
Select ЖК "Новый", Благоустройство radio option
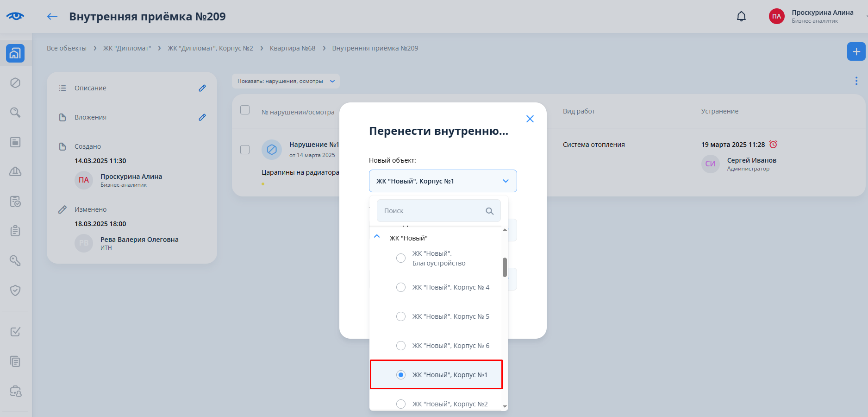pos(401,258)
